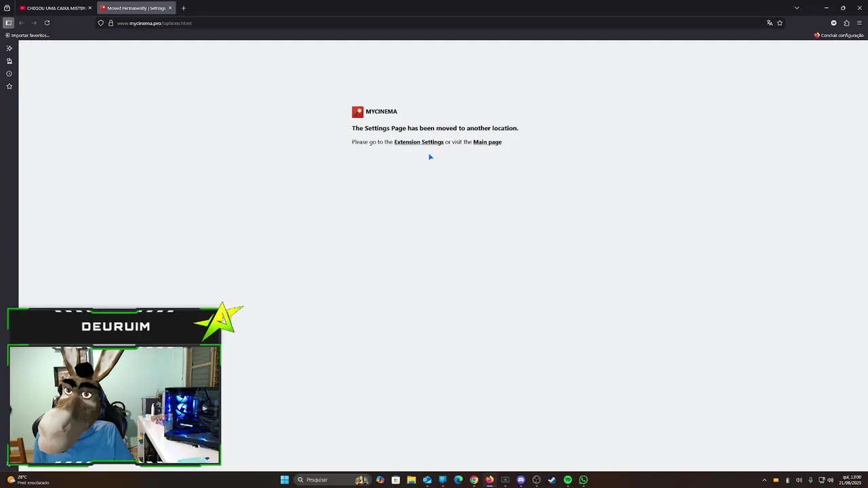Viewport: 868px width, 488px height.
Task: Open WhatsApp from the taskbar
Action: [x=583, y=480]
